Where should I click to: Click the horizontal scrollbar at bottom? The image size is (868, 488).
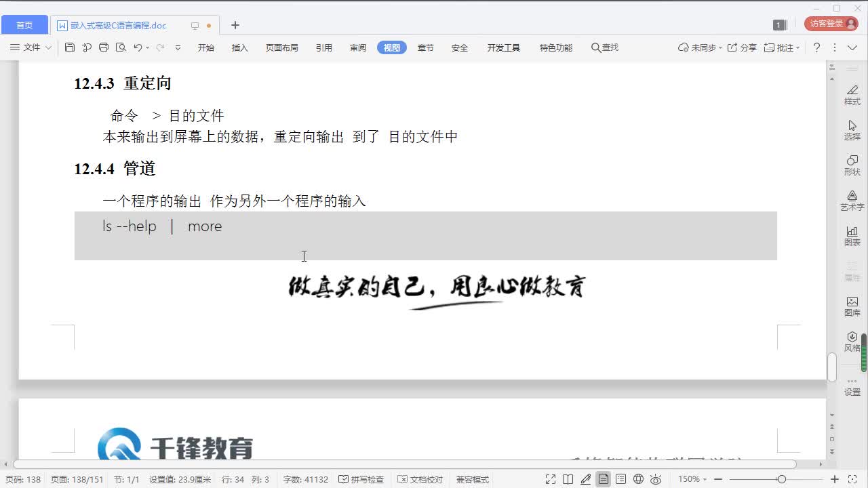tap(404, 464)
